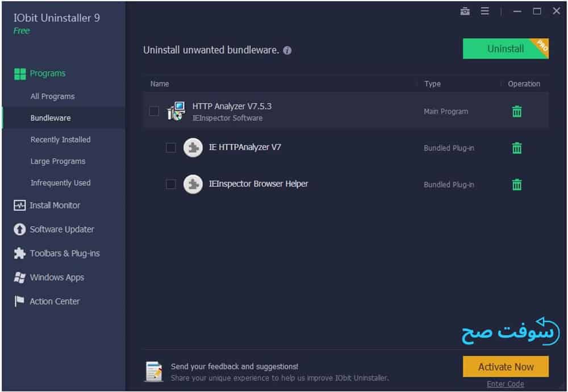Image resolution: width=568 pixels, height=392 pixels.
Task: Click the IObit Uninstaller 9 title
Action: (x=56, y=18)
